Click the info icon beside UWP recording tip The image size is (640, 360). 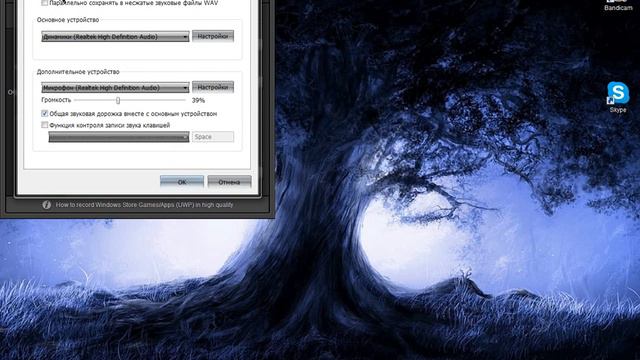click(x=47, y=205)
